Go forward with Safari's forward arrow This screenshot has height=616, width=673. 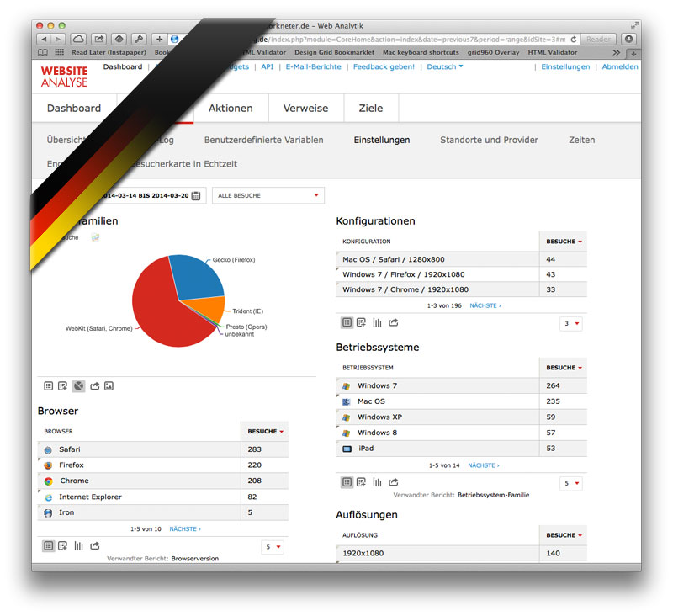[x=58, y=39]
